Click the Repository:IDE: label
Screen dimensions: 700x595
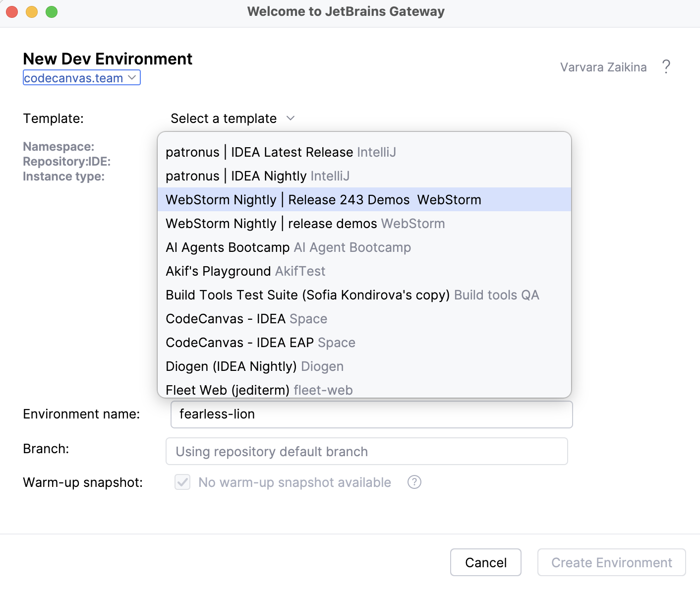pos(67,162)
